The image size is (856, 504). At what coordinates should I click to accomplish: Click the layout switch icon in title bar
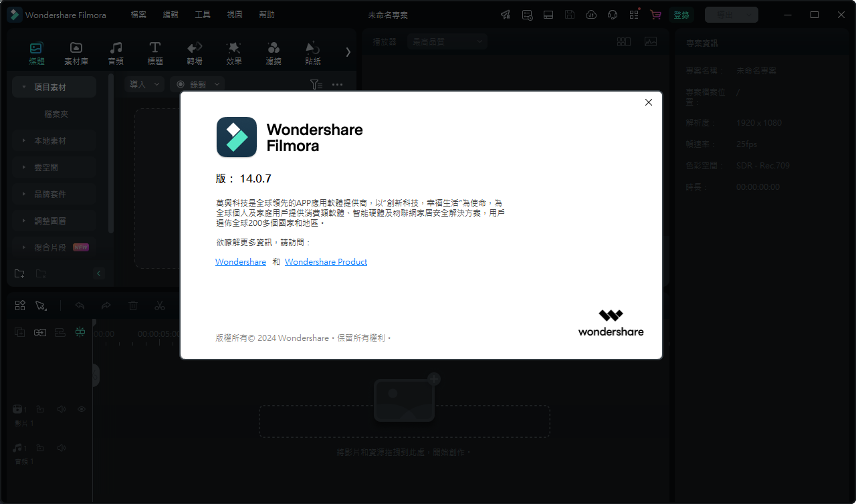[548, 15]
